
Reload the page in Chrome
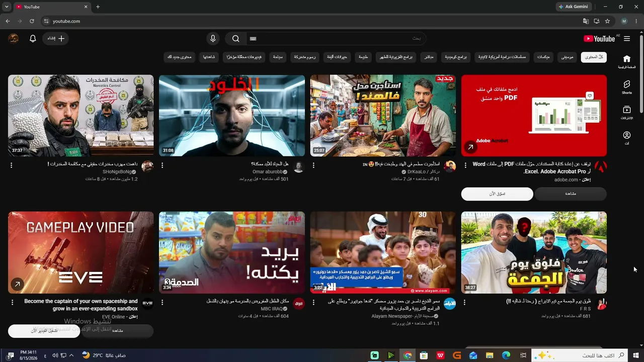[x=32, y=21]
